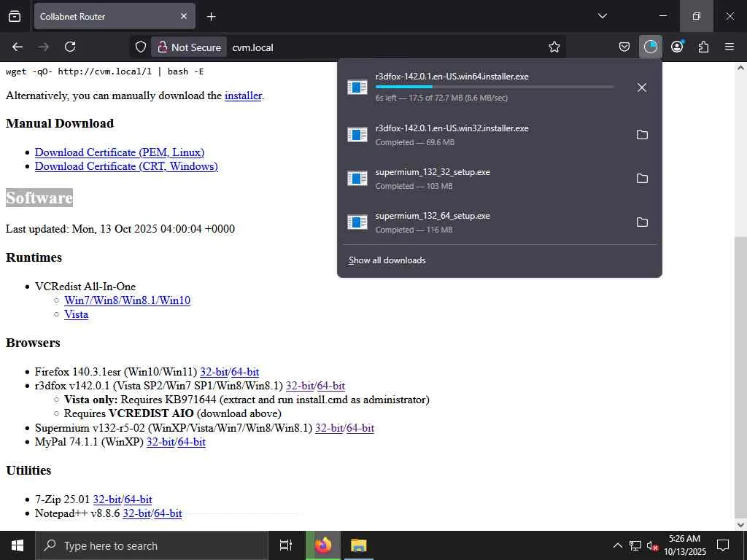
Task: Go forward one page
Action: 44,47
